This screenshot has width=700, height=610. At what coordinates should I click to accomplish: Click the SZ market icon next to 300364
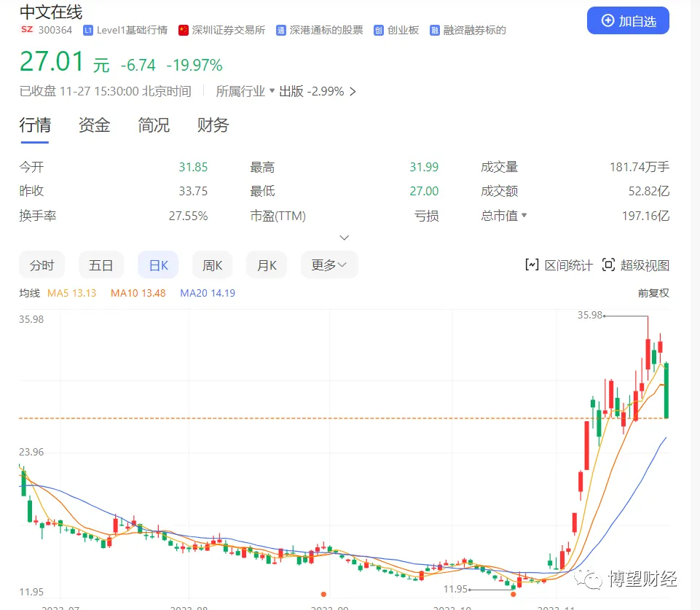click(x=27, y=29)
